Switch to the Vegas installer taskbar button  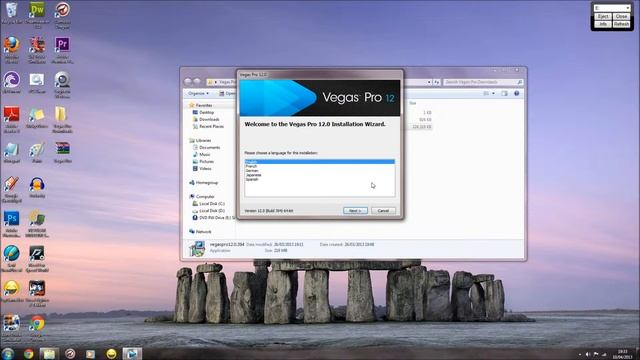coord(132,353)
